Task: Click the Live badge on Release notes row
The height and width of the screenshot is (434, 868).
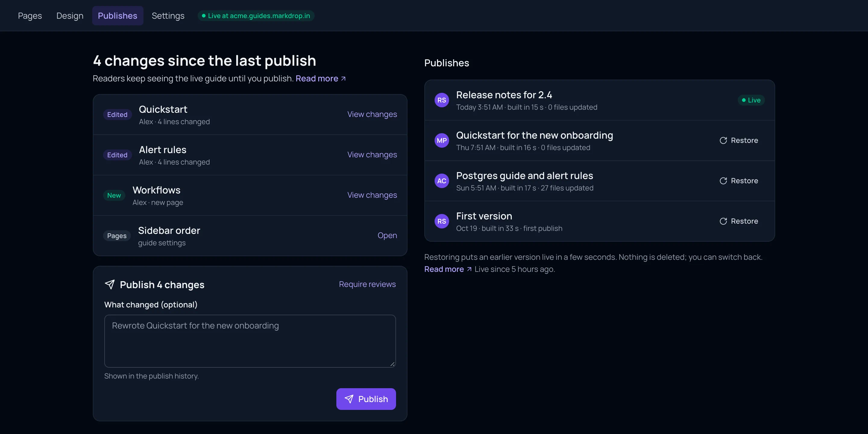Action: [x=751, y=100]
